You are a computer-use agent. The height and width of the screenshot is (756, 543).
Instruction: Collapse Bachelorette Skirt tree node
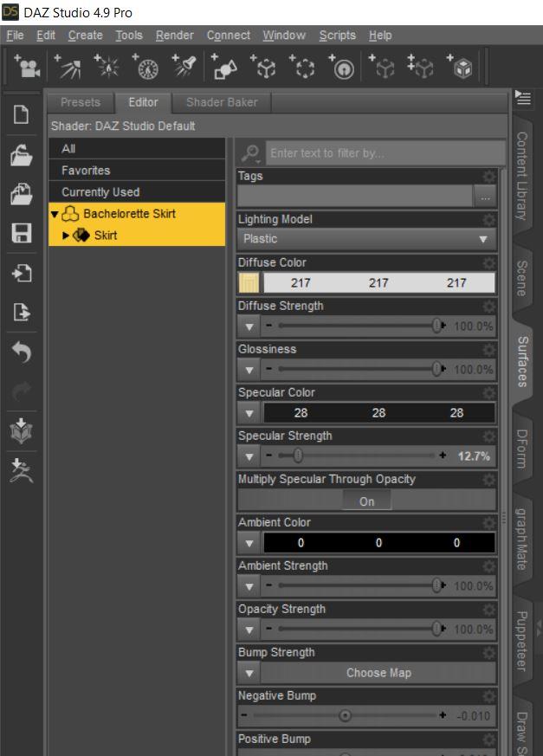pos(55,214)
